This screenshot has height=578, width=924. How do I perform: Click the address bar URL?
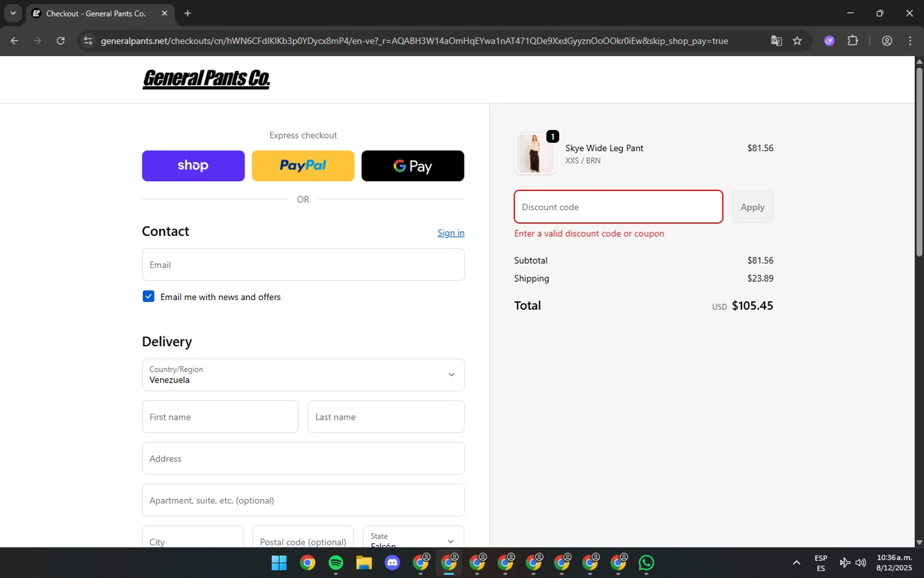pyautogui.click(x=414, y=41)
